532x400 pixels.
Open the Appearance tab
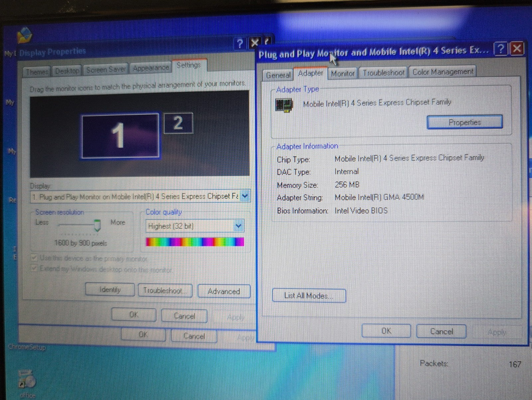(151, 68)
